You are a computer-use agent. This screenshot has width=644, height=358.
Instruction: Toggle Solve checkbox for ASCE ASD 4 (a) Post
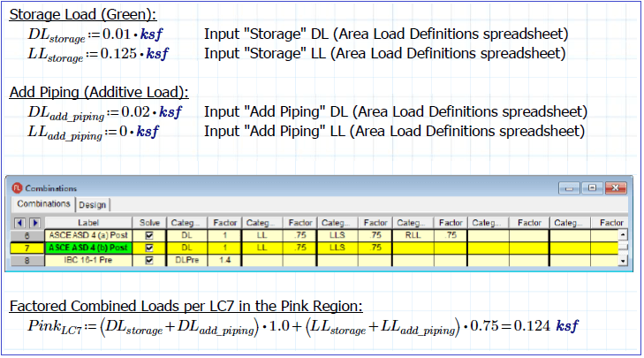[x=148, y=236]
